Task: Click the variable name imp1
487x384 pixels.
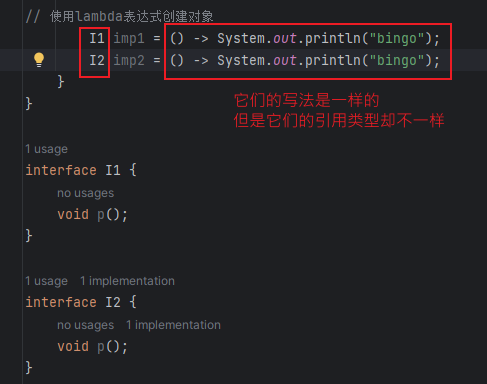Action: (129, 38)
